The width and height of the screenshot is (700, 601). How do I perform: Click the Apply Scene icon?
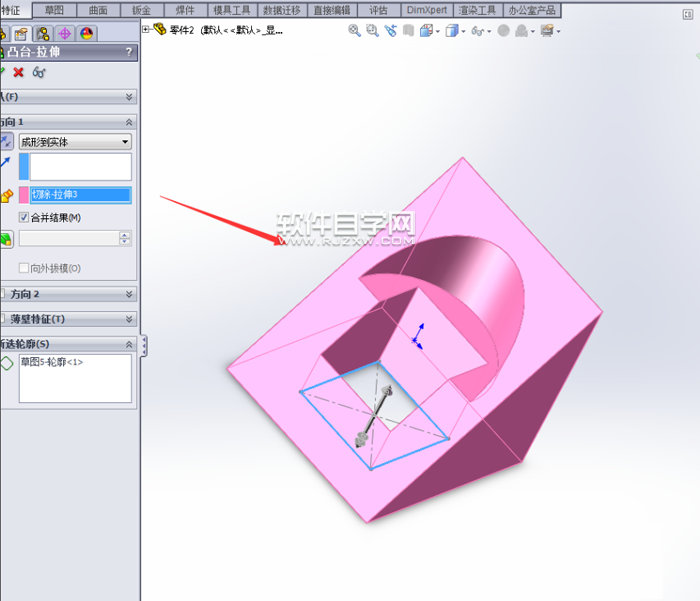521,30
